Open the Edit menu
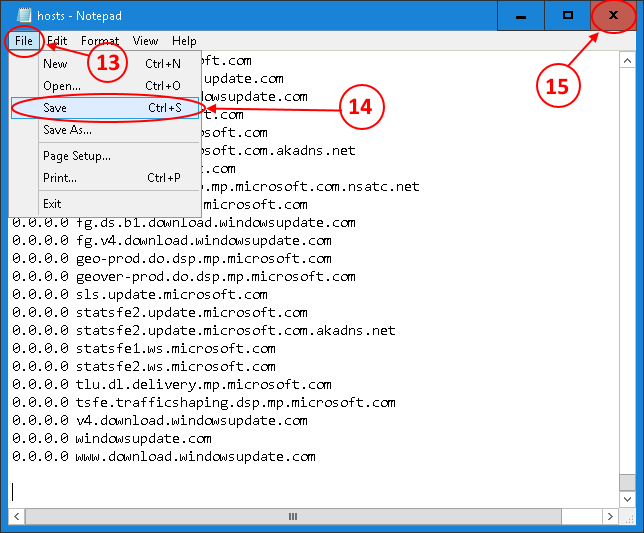Screen dimensions: 644x533 [57, 41]
